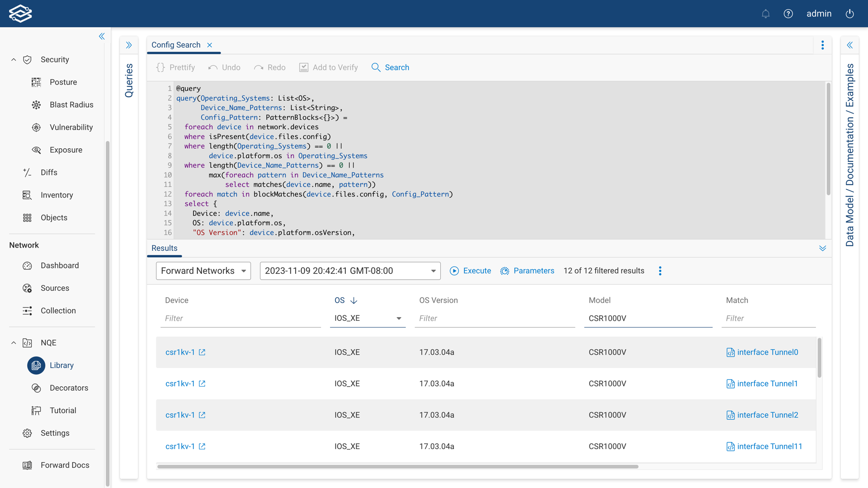Click the Decorators icon under NQE
Viewport: 868px width, 488px height.
pos(36,388)
